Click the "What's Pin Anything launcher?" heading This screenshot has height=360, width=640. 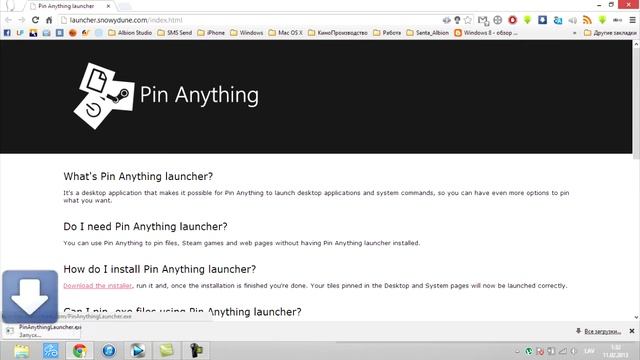(138, 176)
